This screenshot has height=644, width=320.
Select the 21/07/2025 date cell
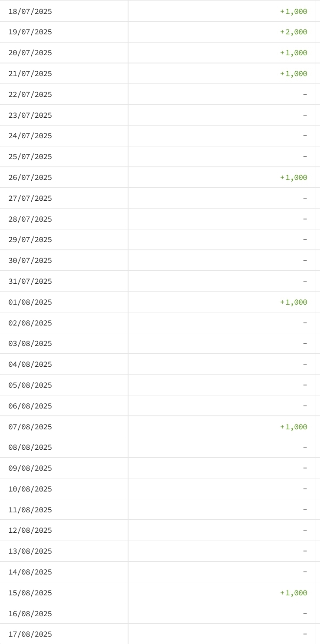click(30, 74)
